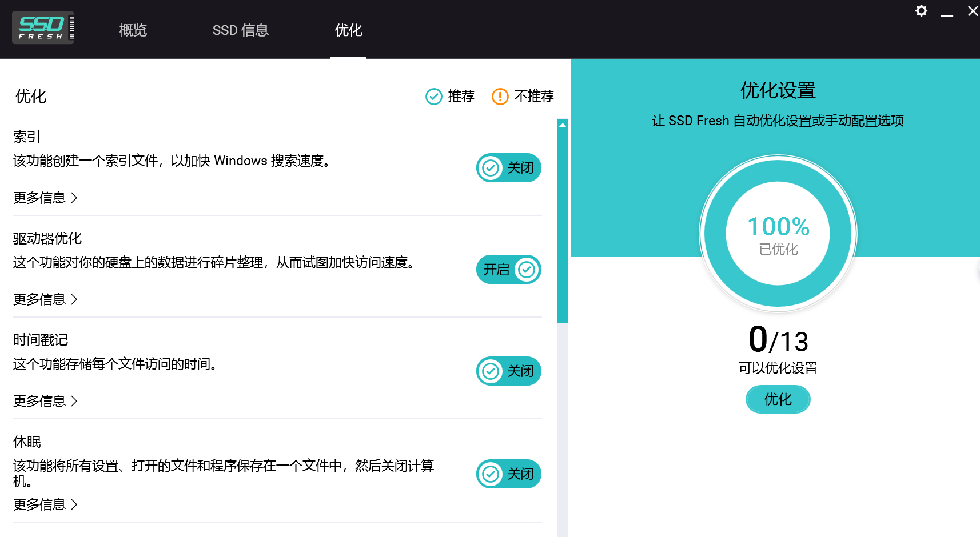The image size is (980, 537).
Task: Click the 推荐 legend label
Action: pos(461,96)
